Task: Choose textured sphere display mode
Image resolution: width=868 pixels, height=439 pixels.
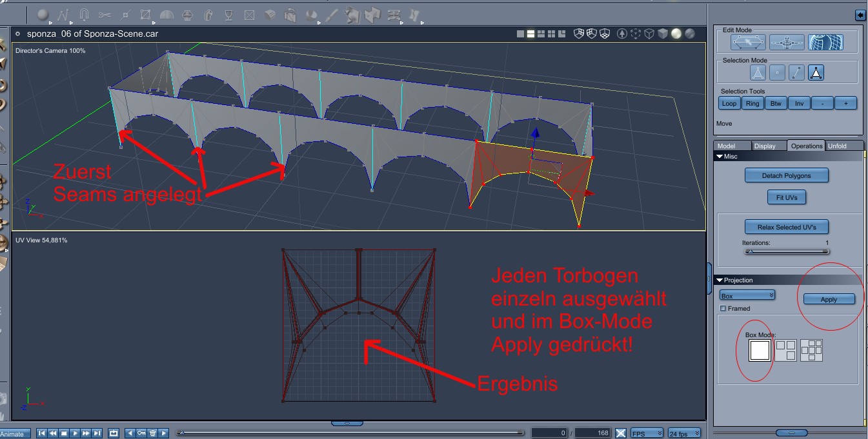Action: 690,34
